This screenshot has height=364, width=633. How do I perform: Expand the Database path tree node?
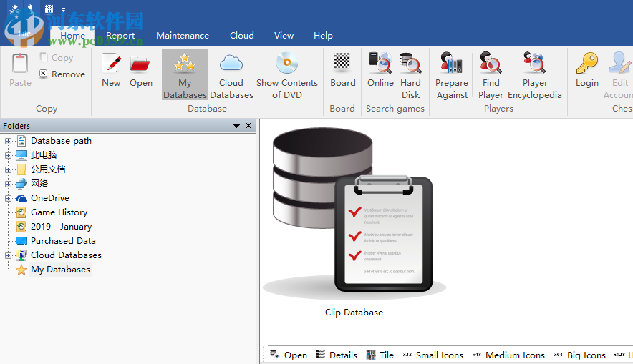pos(9,141)
